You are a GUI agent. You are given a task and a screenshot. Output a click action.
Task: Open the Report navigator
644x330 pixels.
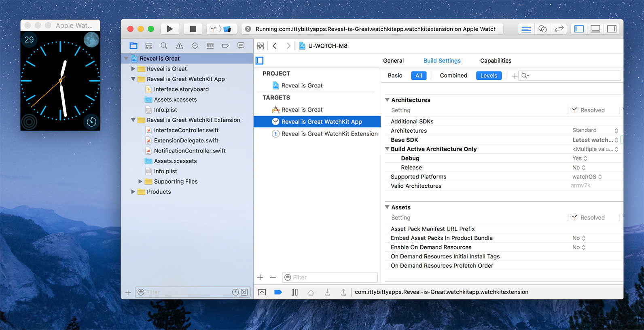coord(241,46)
